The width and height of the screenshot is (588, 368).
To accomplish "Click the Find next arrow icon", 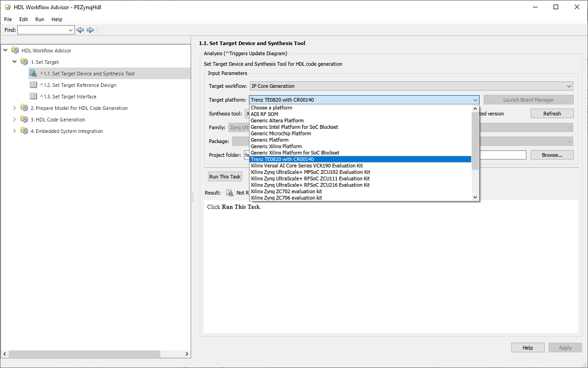I will coord(90,30).
